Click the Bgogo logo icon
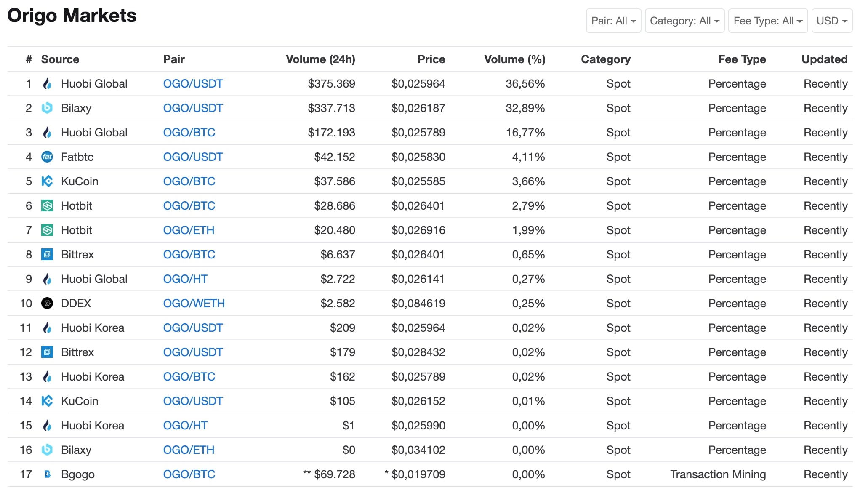This screenshot has height=501, width=868. [x=47, y=474]
